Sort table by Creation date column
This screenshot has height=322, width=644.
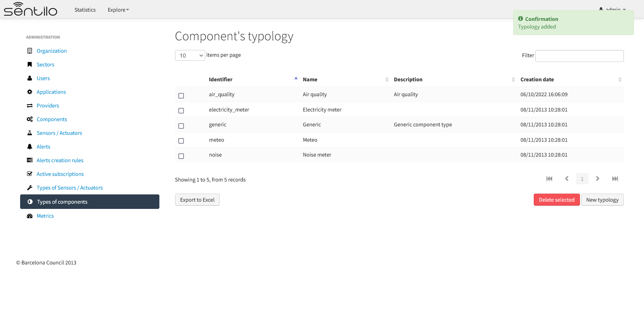point(571,79)
